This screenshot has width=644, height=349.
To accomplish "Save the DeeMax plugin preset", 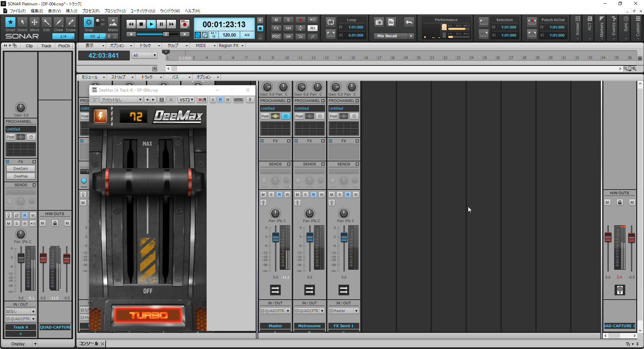I will [162, 100].
